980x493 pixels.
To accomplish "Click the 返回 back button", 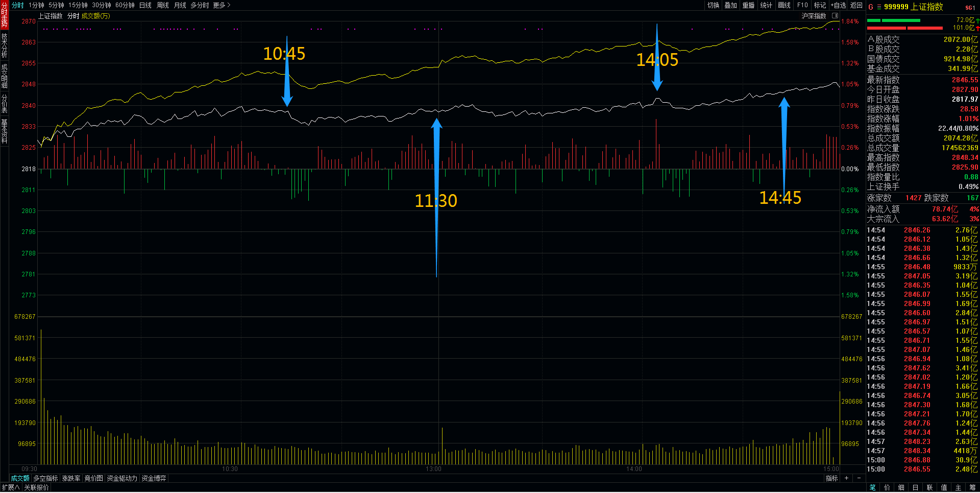I will [856, 5].
